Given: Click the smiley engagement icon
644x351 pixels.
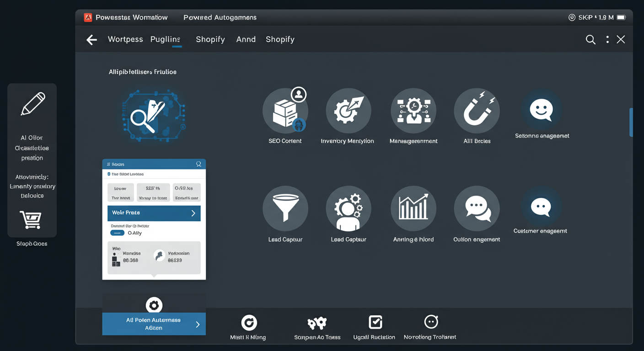Looking at the screenshot, I should coord(542,110).
